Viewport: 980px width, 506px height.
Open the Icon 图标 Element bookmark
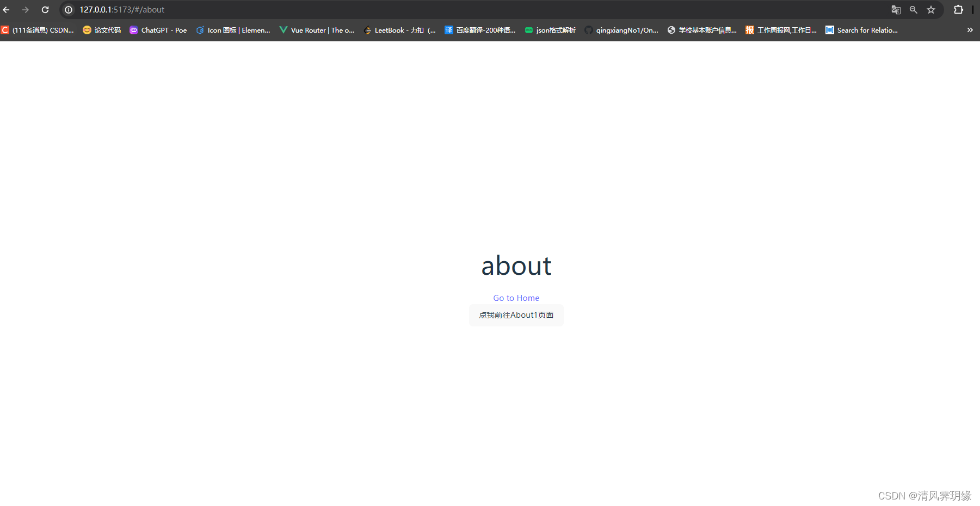tap(233, 30)
